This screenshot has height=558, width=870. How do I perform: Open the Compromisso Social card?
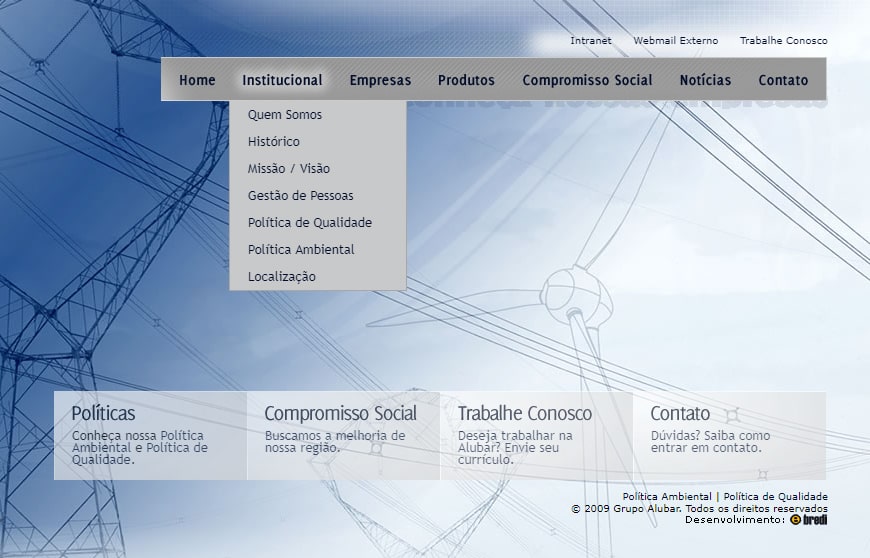[343, 436]
